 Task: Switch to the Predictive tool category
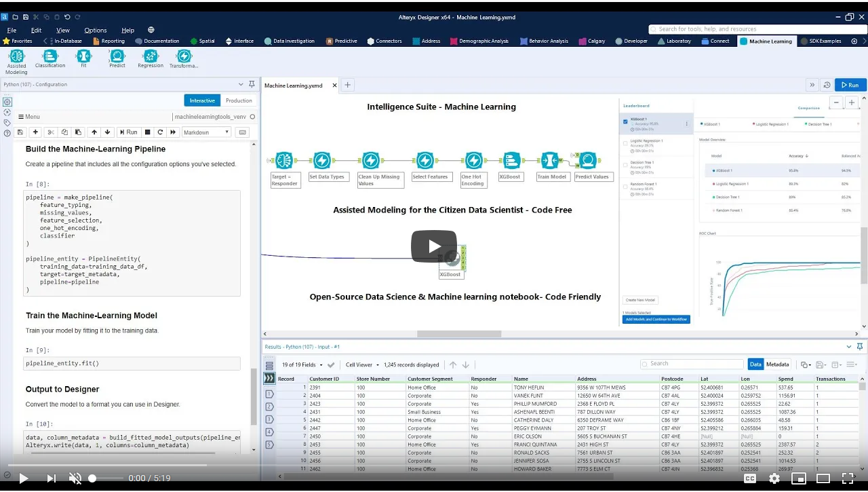click(342, 41)
